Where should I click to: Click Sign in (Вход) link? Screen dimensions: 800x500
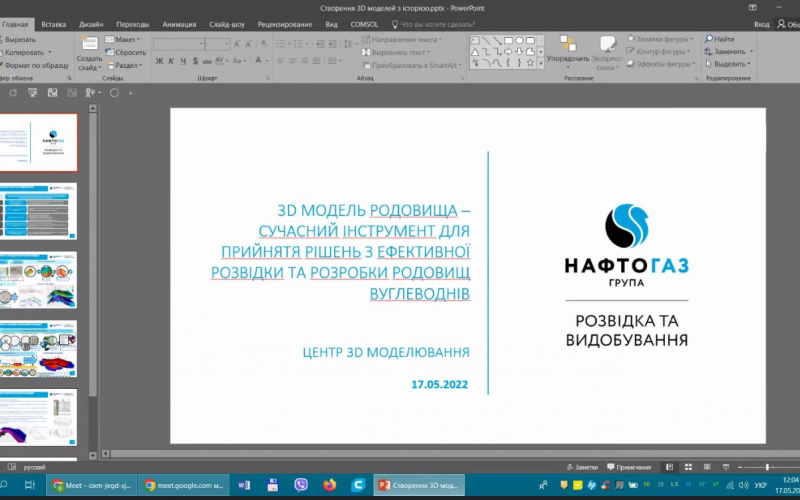pyautogui.click(x=761, y=24)
